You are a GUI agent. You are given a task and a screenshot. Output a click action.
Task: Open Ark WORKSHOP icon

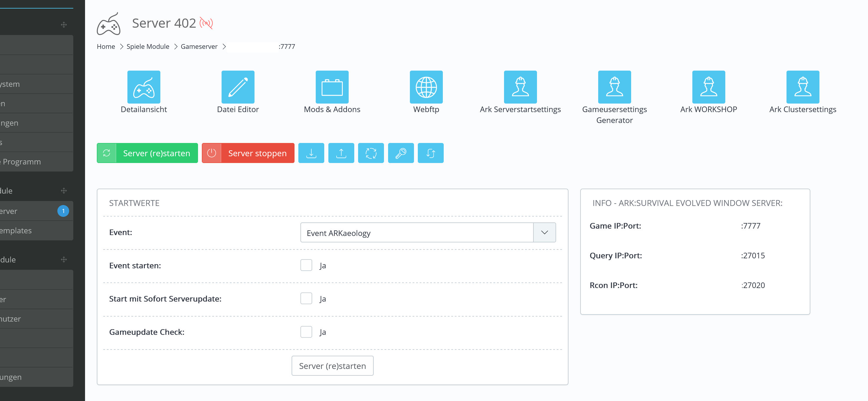(708, 87)
